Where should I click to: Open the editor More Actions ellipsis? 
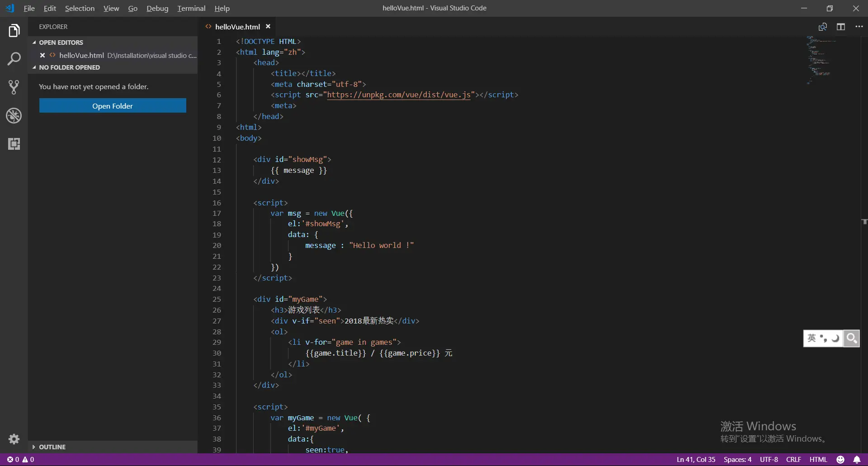(x=859, y=27)
